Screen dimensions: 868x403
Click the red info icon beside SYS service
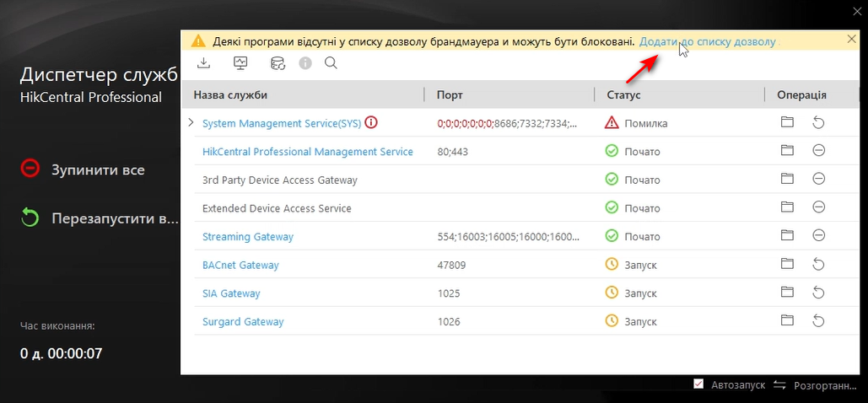coord(371,123)
